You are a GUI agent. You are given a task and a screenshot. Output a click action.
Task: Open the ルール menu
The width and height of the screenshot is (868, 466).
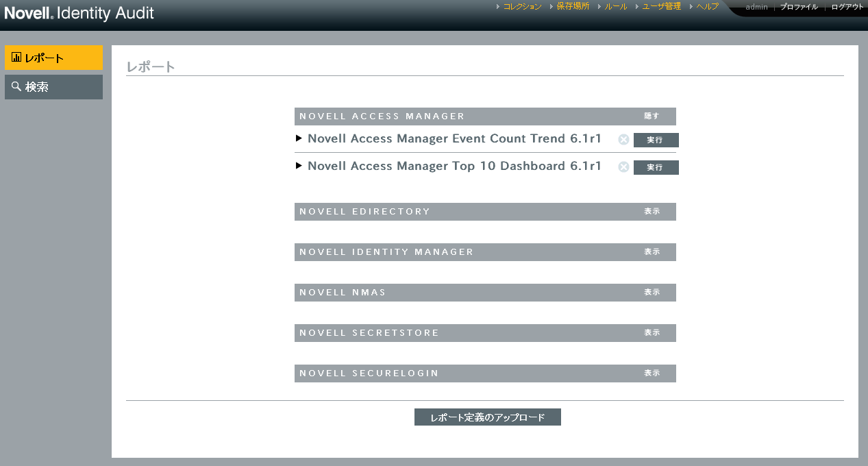pyautogui.click(x=615, y=6)
